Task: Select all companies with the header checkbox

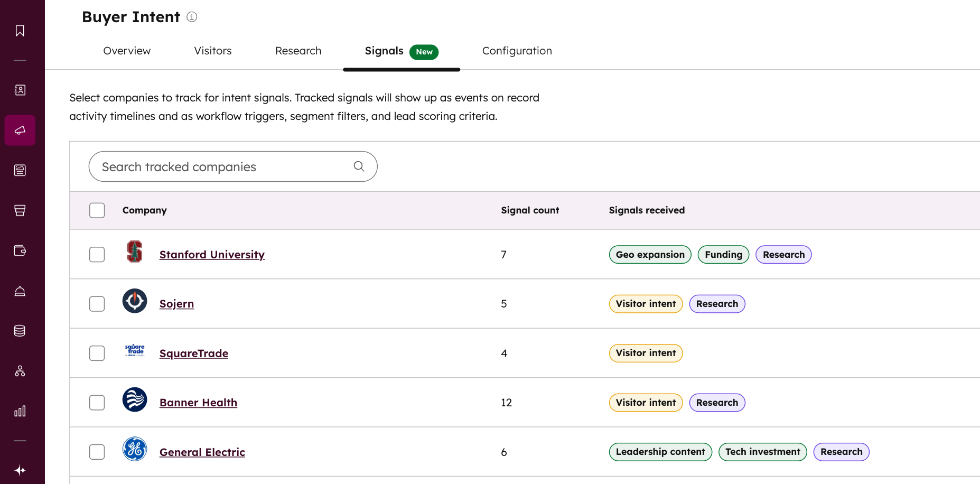Action: pos(97,210)
